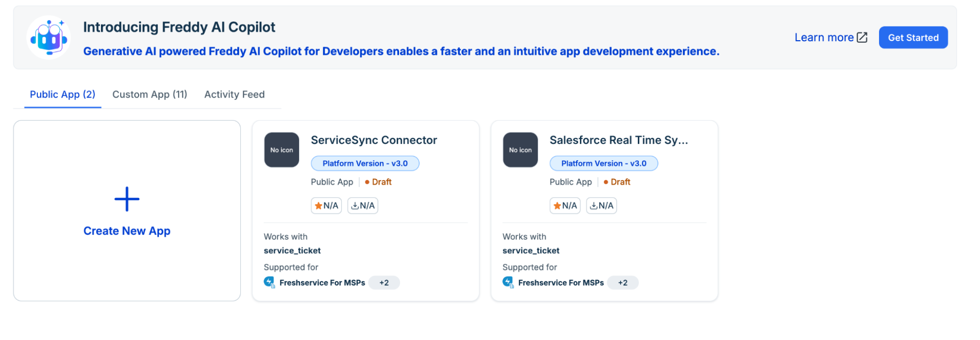Viewport: 980px width, 340px height.
Task: Click Freshservice For MSPs on Salesforce card
Action: [561, 283]
